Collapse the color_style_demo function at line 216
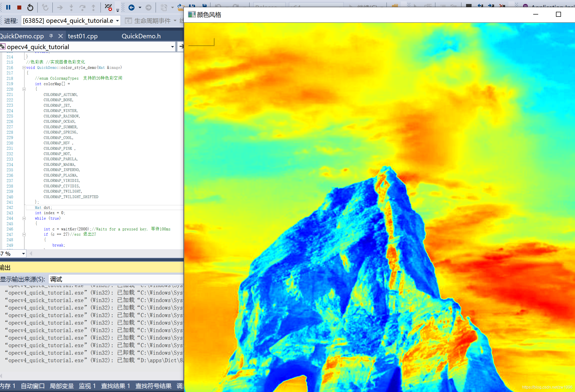 24,68
